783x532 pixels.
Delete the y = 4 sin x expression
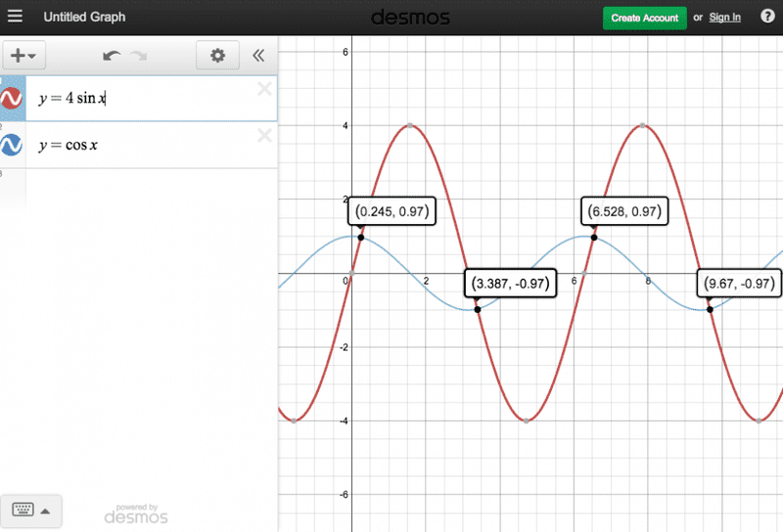[x=264, y=90]
